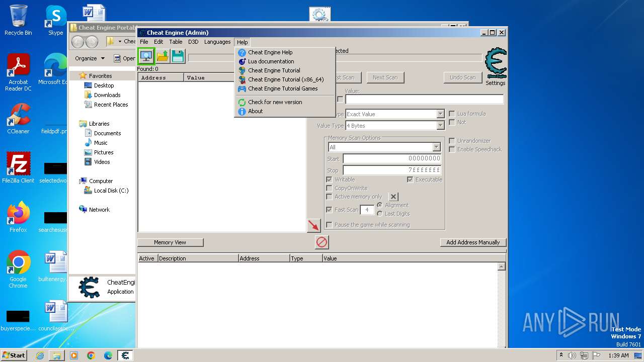Launch Cheat Engine Tutorial entry
The image size is (644, 362).
pos(274,70)
